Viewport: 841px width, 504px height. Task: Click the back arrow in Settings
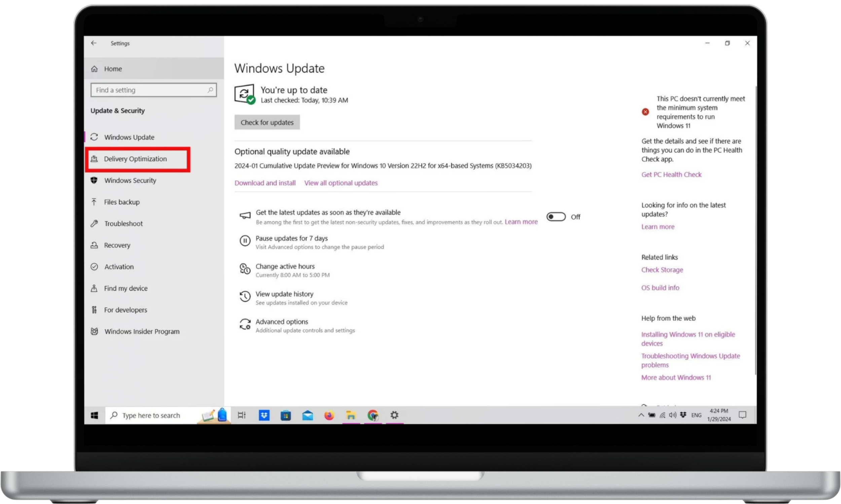[x=94, y=43]
